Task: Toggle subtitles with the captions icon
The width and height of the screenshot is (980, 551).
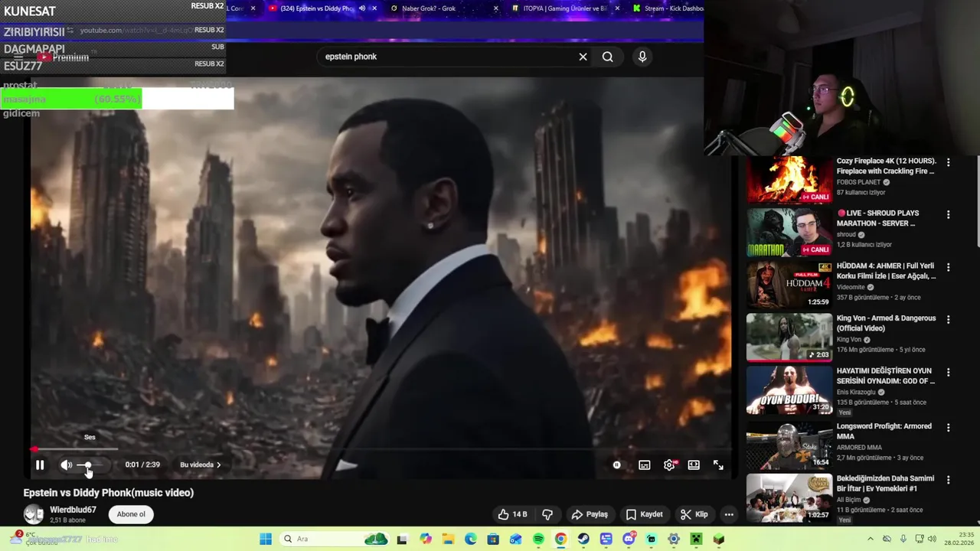Action: (645, 465)
